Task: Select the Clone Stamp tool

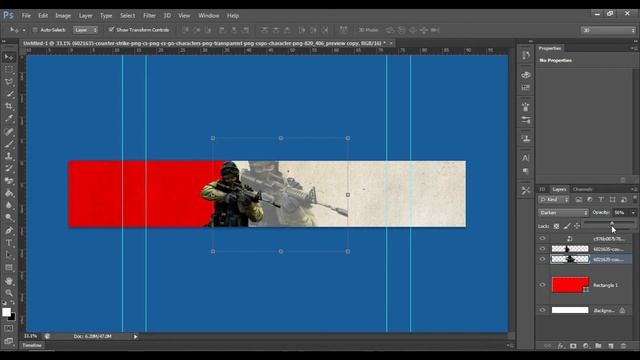Action: (9, 156)
